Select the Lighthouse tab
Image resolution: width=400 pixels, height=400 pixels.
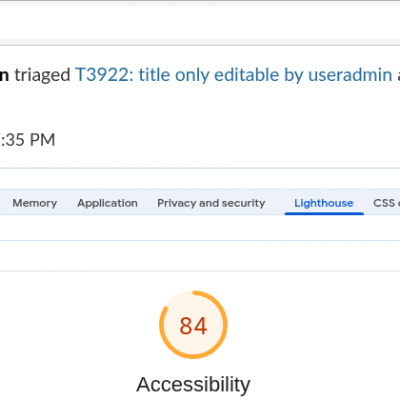tap(324, 203)
